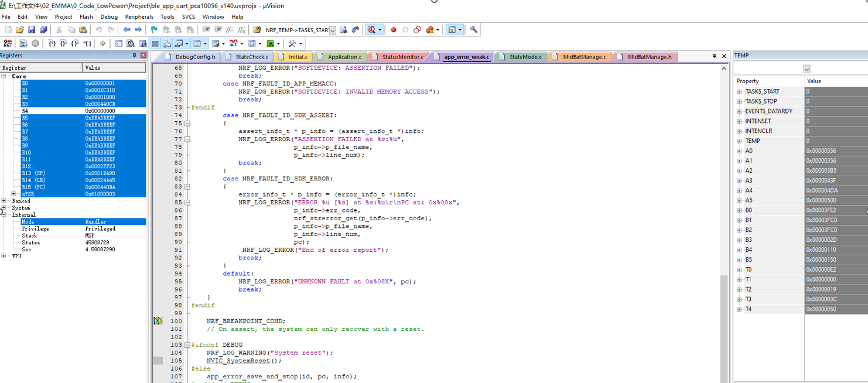The image size is (868, 383).
Task: Click Run to continue execution
Action: [x=23, y=43]
